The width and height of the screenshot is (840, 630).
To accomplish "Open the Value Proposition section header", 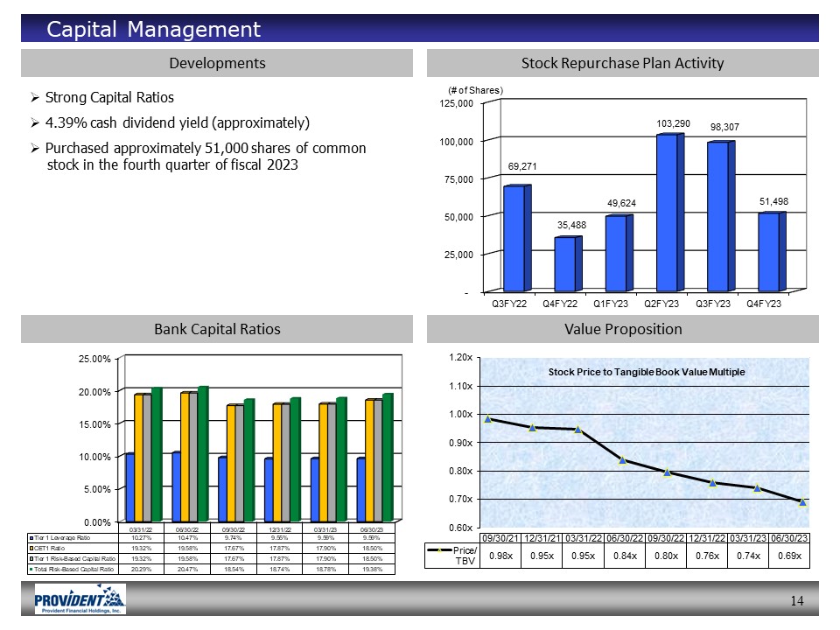I will pyautogui.click(x=622, y=329).
